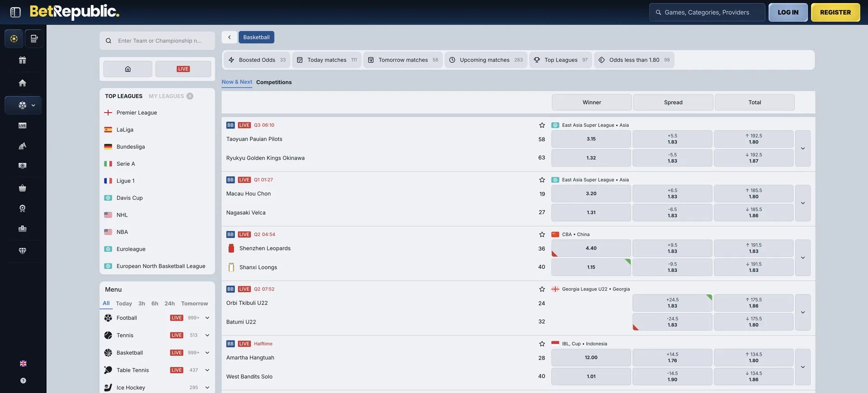
Task: Click the home button above Top Leagues
Action: (x=128, y=69)
